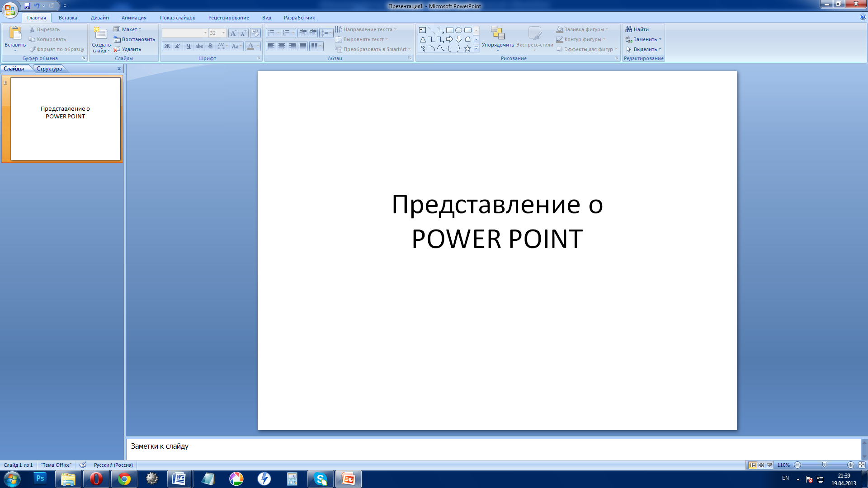Open the Анимация ribbon tab
Image resolution: width=868 pixels, height=488 pixels.
tap(134, 18)
